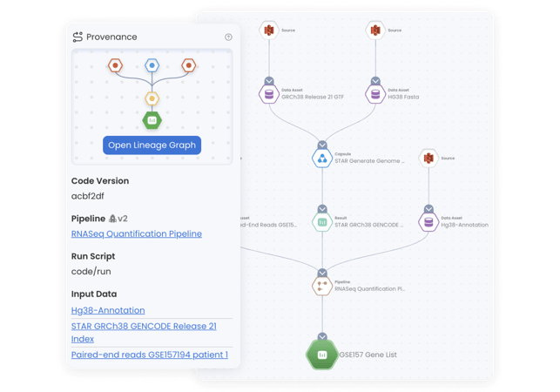Click the green result node in mini lineage preview
Viewport: 560px width, 392px height.
pyautogui.click(x=152, y=120)
